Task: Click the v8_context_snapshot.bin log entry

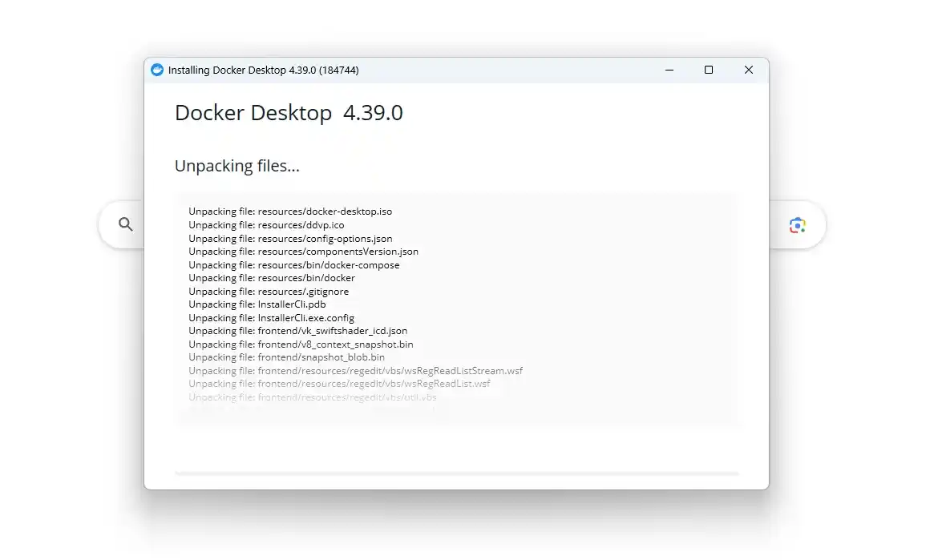Action: pos(301,344)
